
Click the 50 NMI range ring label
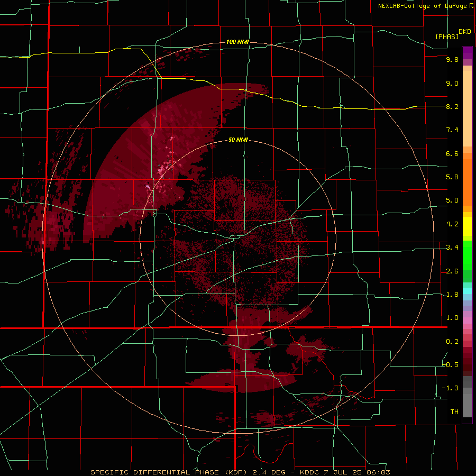click(x=238, y=140)
